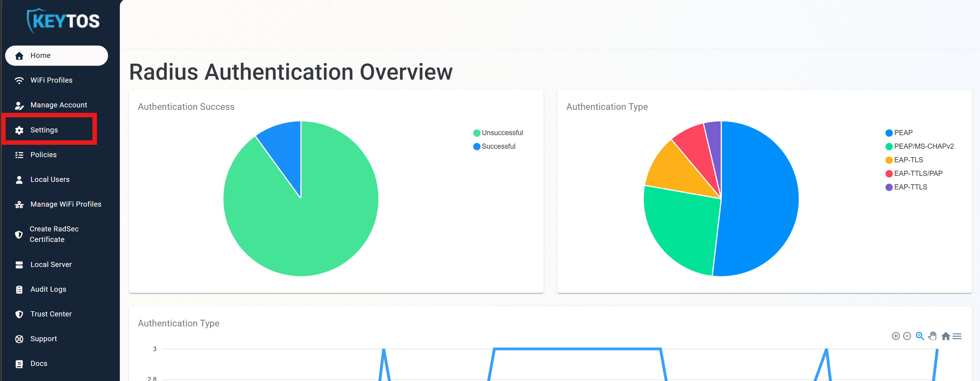The width and height of the screenshot is (980, 381).
Task: Toggle EAP-TLS legend entry
Action: (x=904, y=160)
